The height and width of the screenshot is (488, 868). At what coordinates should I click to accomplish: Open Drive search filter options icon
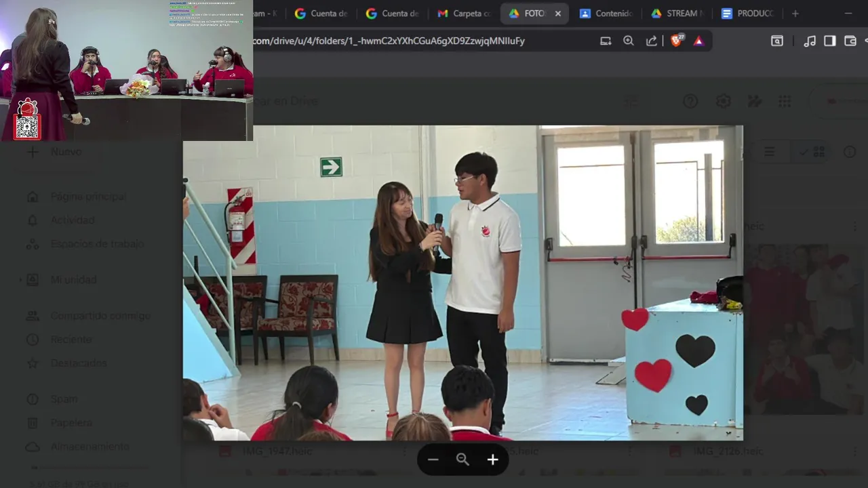pyautogui.click(x=631, y=102)
